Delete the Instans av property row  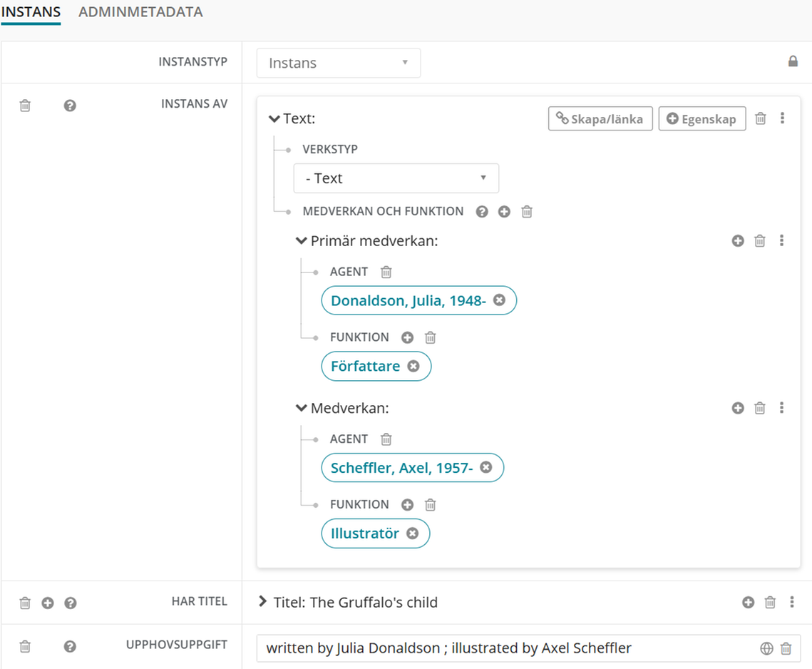(25, 106)
